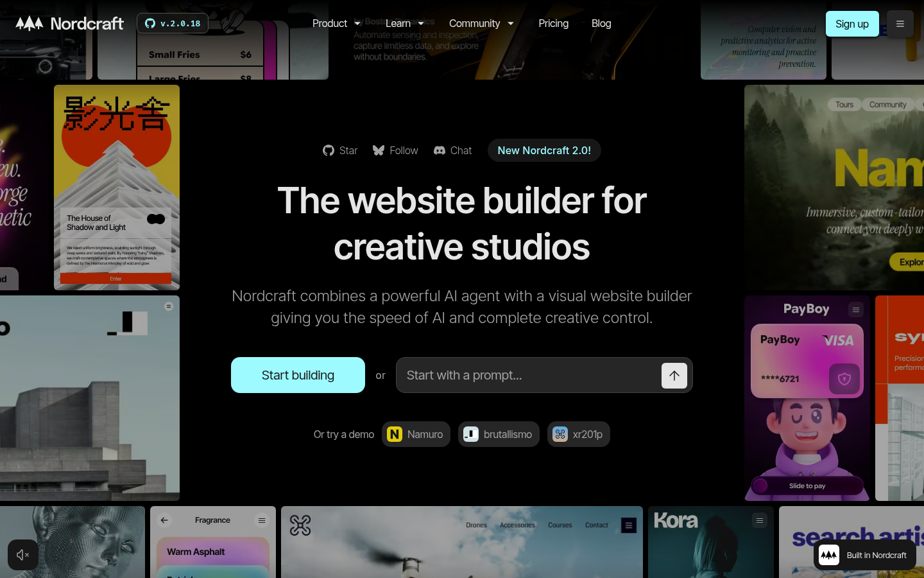Click the Sign up button
The width and height of the screenshot is (924, 578).
tap(852, 24)
